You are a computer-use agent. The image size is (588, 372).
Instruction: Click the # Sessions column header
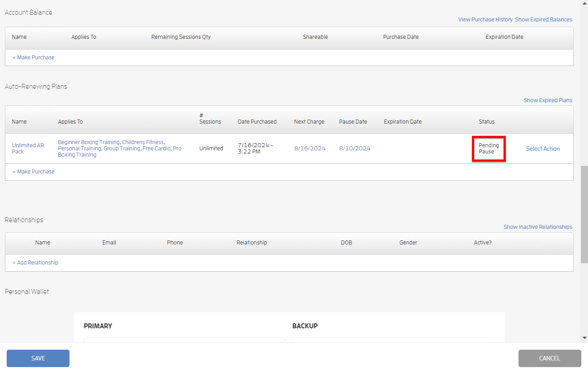point(210,119)
